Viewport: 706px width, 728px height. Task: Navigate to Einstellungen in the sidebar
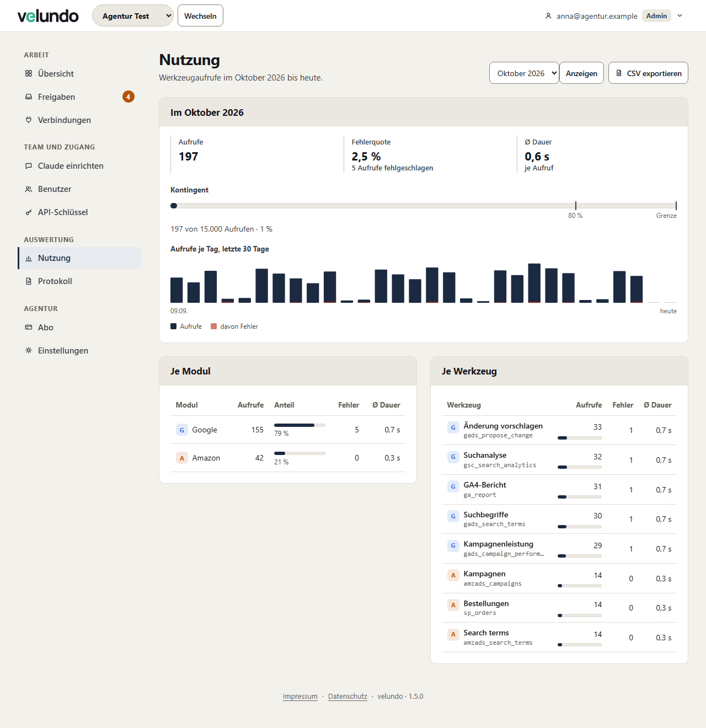(79, 350)
